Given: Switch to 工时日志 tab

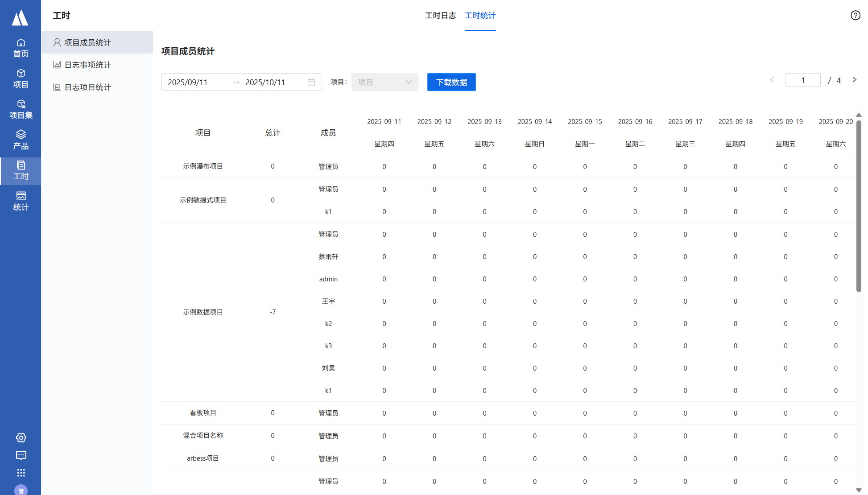Looking at the screenshot, I should 440,16.
